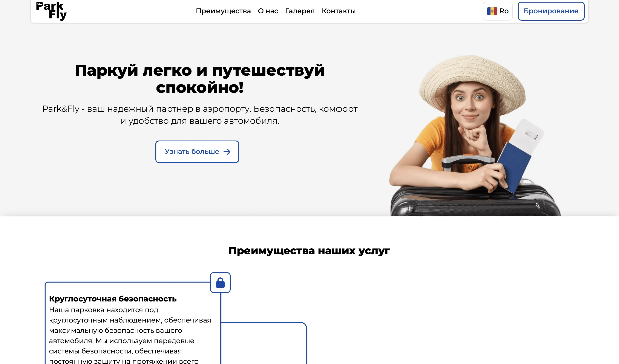This screenshot has width=619, height=364.
Task: Click the padlock icon above the security card
Action: 220,283
